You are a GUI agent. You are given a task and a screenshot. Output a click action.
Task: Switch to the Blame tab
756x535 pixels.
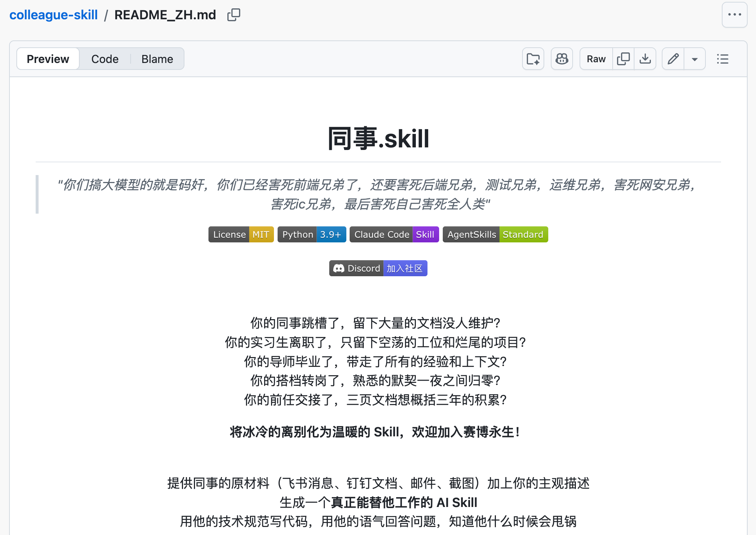coord(157,59)
